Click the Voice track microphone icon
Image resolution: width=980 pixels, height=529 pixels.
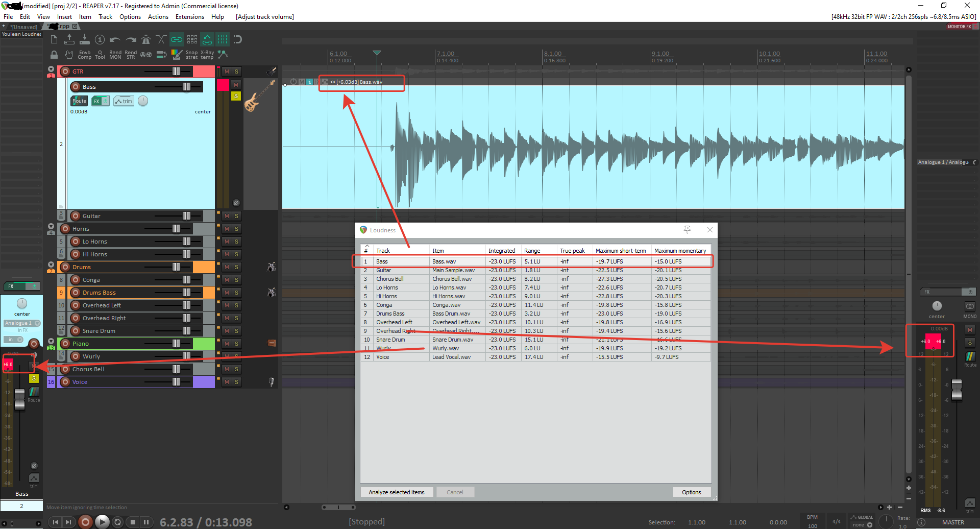click(x=272, y=381)
